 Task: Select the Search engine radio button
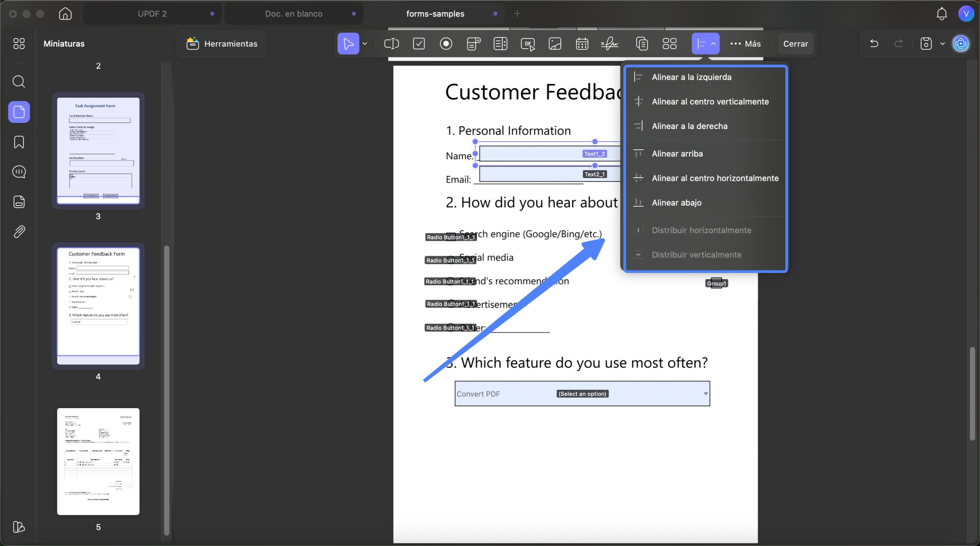tap(451, 237)
